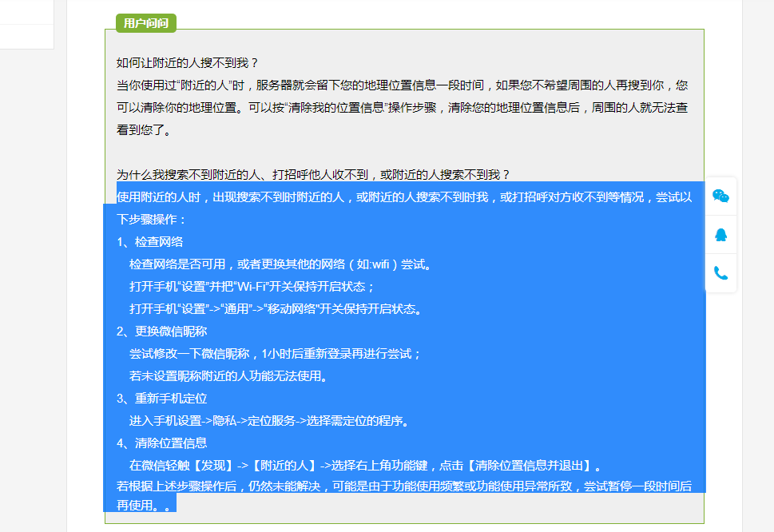This screenshot has width=774, height=532.
Task: Click the step heading 1、检查网络
Action: coord(150,242)
